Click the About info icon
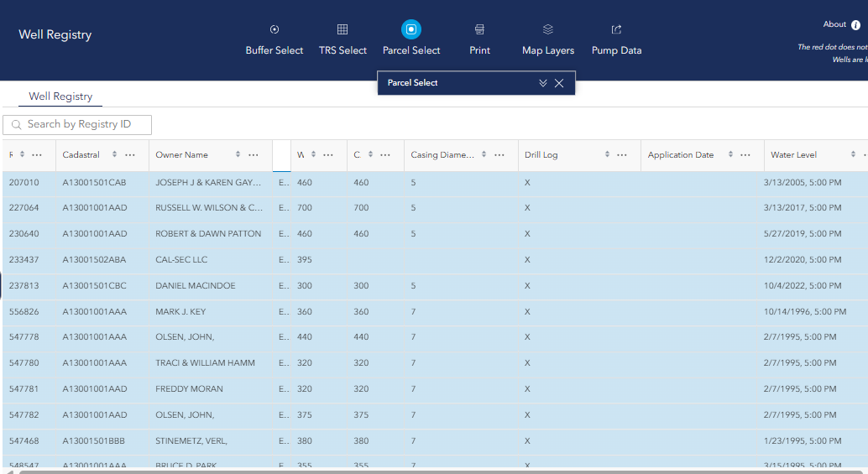The image size is (868, 474). click(855, 25)
